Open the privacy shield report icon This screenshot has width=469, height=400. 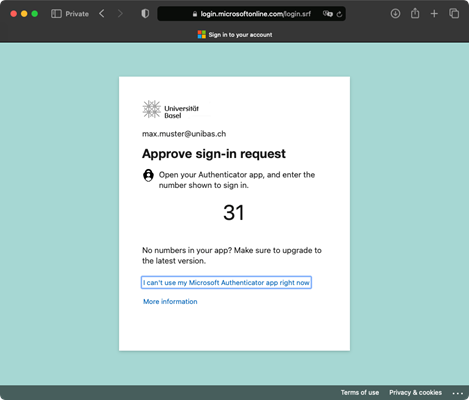pyautogui.click(x=145, y=14)
